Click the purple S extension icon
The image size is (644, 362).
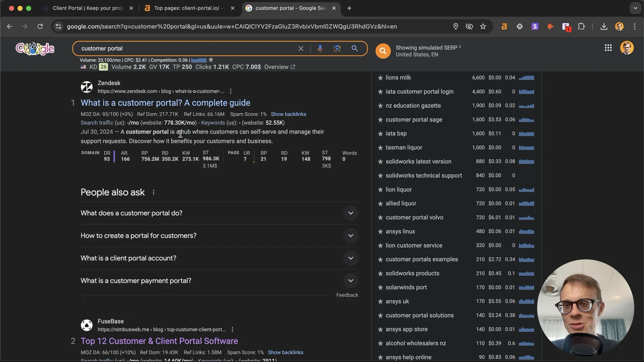(535, 26)
